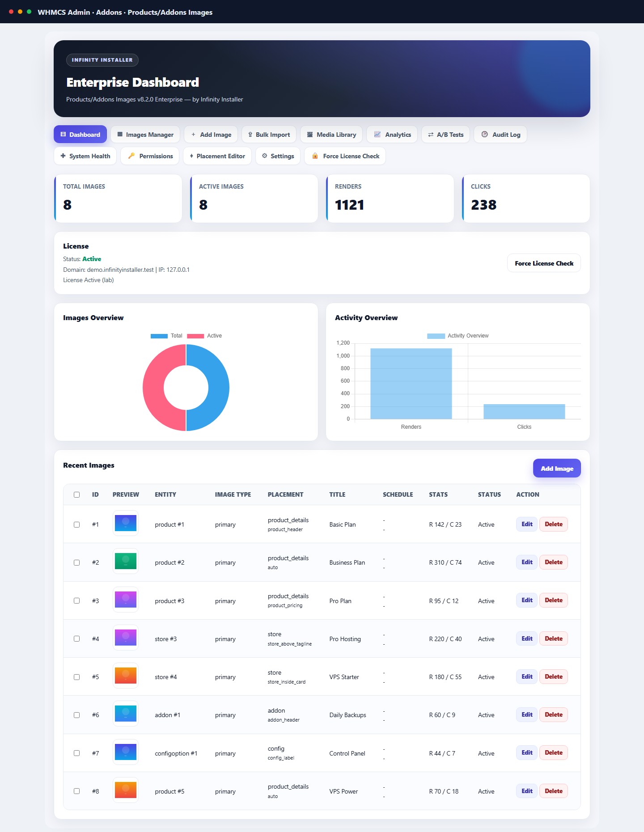644x832 pixels.
Task: Check the checkbox for image #8
Action: 76,791
